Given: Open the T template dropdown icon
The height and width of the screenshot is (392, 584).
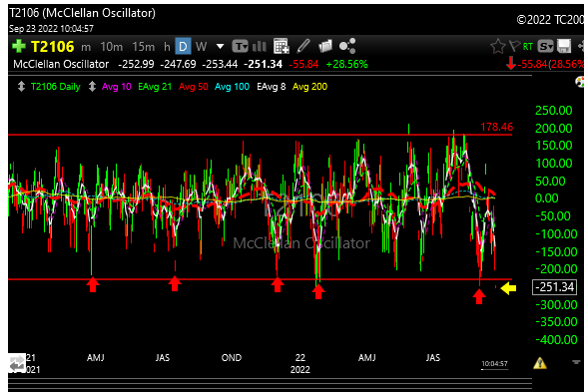Looking at the screenshot, I should click(x=240, y=47).
